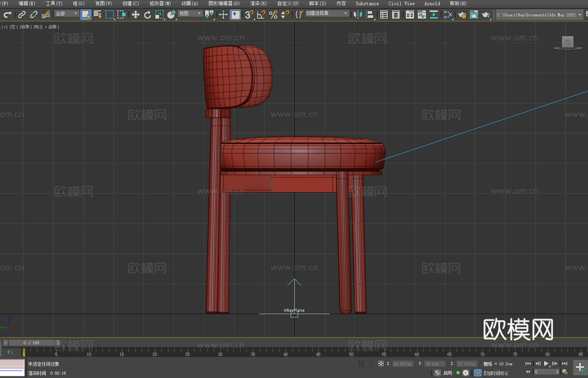Image resolution: width=588 pixels, height=378 pixels.
Task: Open the 编辑(E) menu
Action: click(27, 3)
